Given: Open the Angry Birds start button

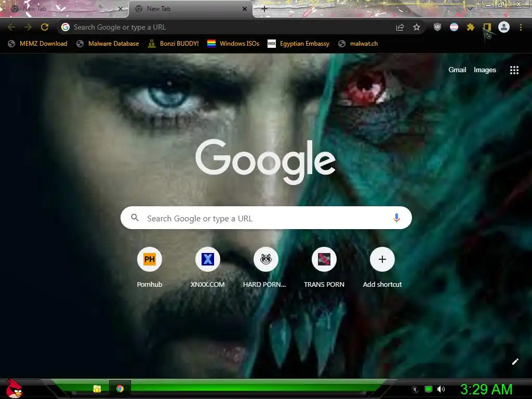Looking at the screenshot, I should point(14,389).
